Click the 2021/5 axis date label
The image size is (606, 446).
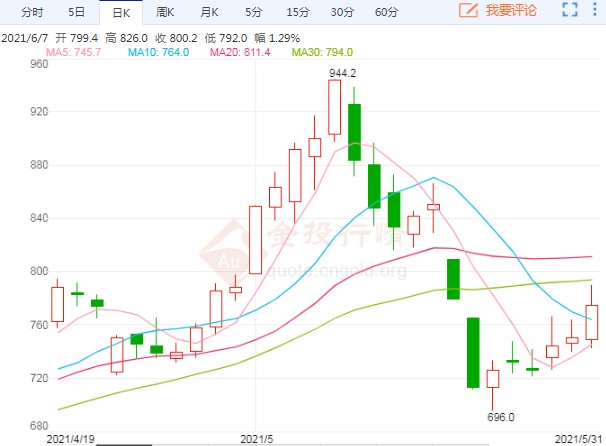(257, 439)
